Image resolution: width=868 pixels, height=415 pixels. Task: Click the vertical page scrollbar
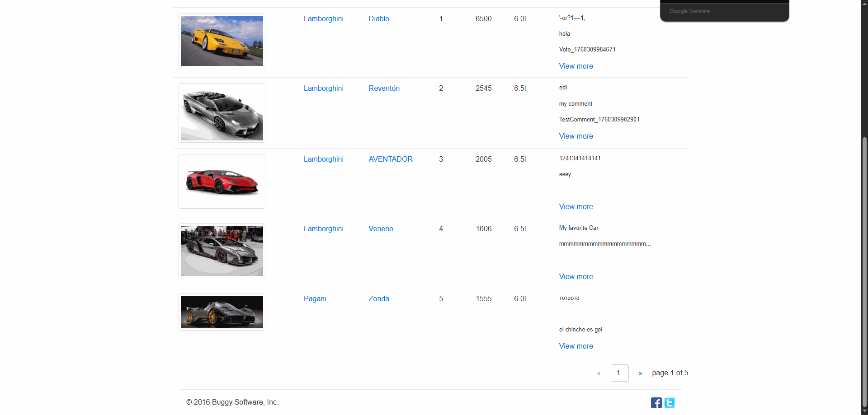[864, 271]
